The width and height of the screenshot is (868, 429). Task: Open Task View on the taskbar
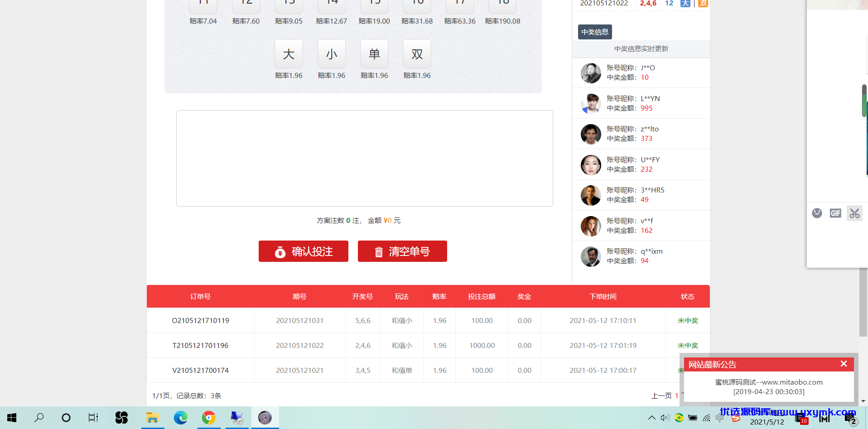[93, 418]
